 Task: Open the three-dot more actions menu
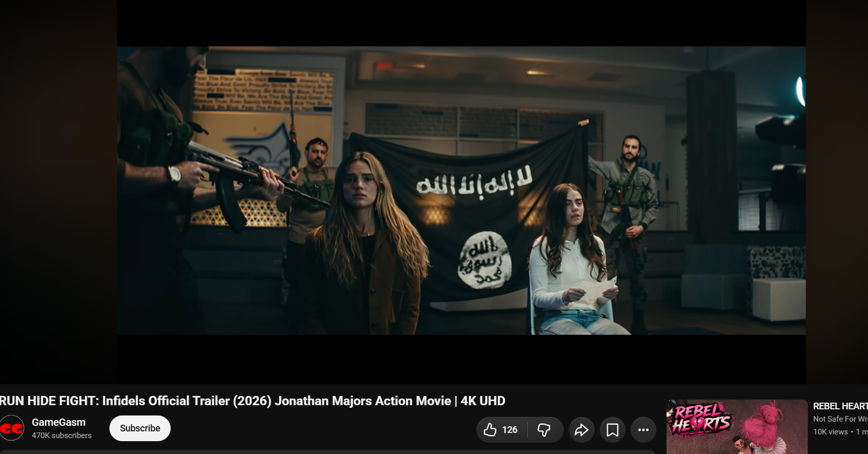click(643, 430)
